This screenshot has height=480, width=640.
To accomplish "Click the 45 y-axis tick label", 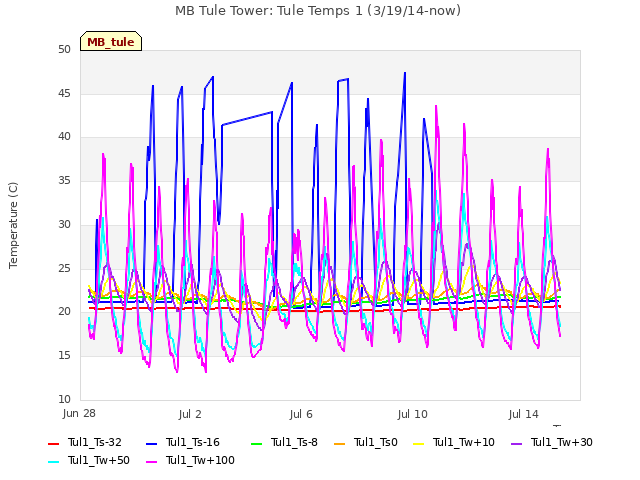I will [64, 94].
